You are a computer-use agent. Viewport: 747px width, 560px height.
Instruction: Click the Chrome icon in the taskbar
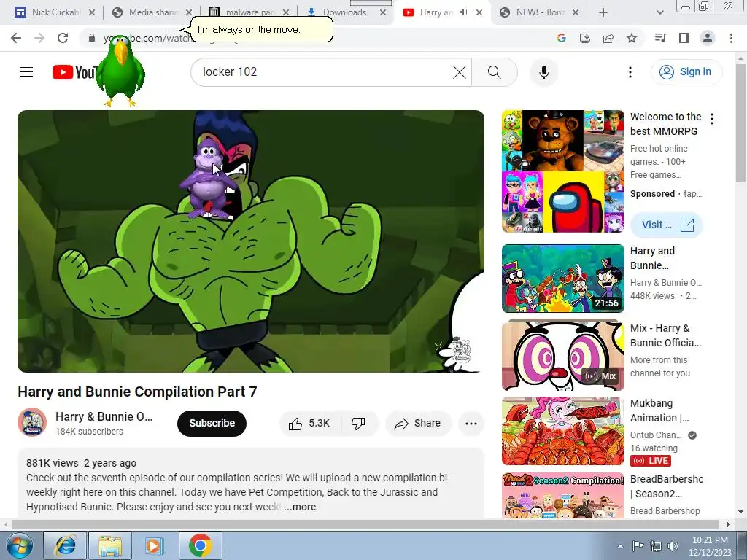click(x=200, y=545)
